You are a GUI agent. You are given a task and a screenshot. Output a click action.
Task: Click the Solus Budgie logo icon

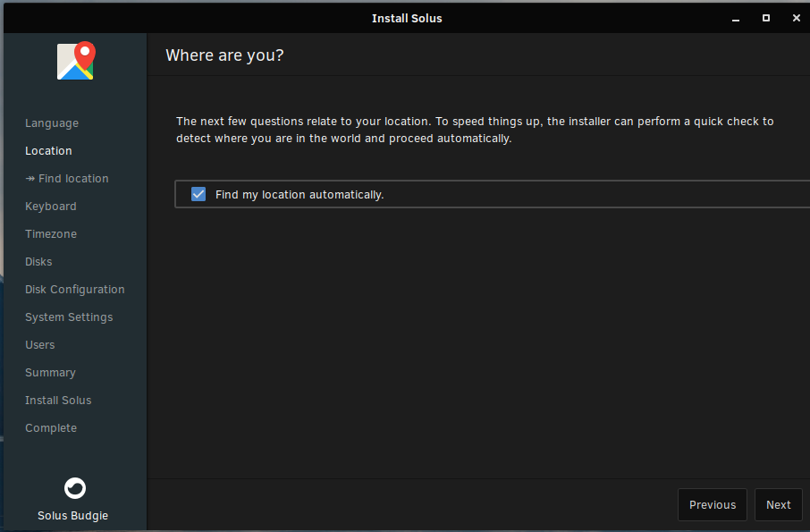tap(75, 488)
